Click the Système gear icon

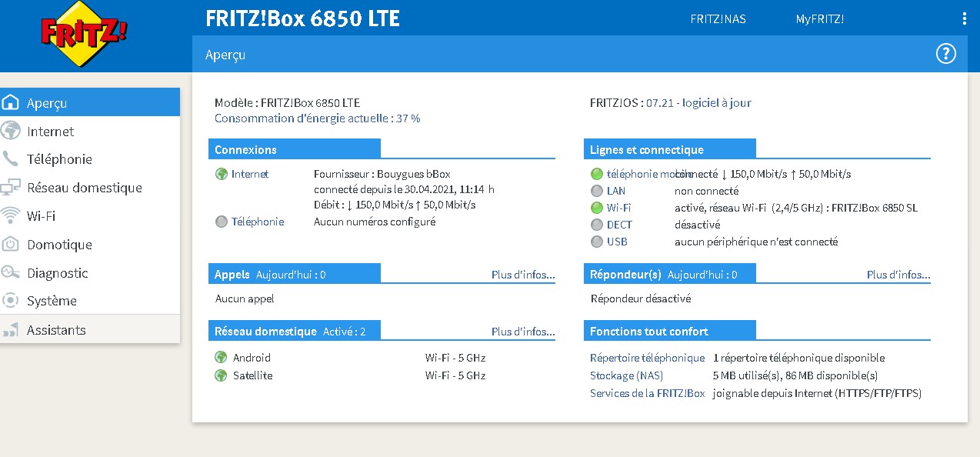[x=11, y=300]
